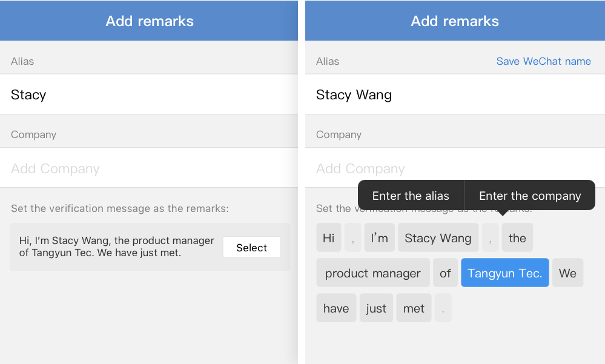
Task: Tap the word chip labeled of
Action: point(445,273)
